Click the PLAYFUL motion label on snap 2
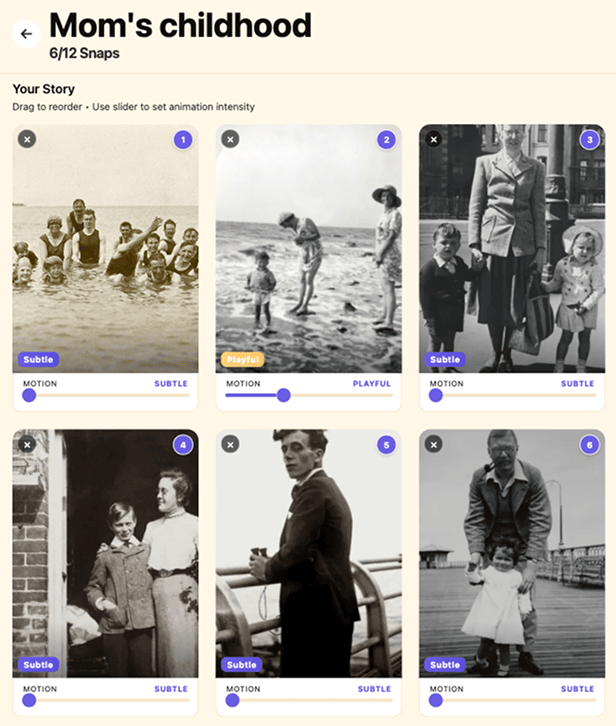Image resolution: width=616 pixels, height=726 pixels. 372,383
